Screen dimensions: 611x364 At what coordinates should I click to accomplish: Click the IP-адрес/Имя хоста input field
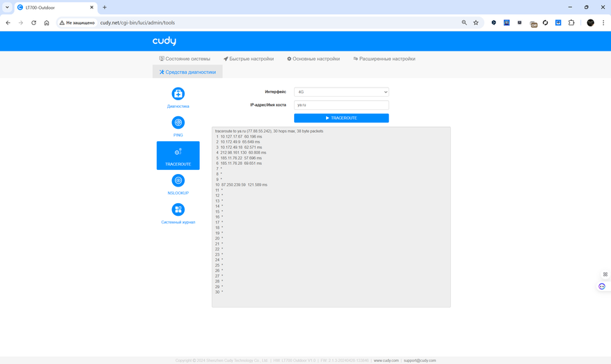341,105
